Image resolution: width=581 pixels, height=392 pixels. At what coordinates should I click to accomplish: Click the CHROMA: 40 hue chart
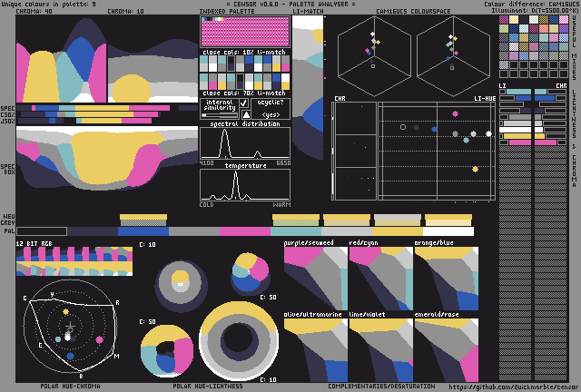(x=62, y=62)
